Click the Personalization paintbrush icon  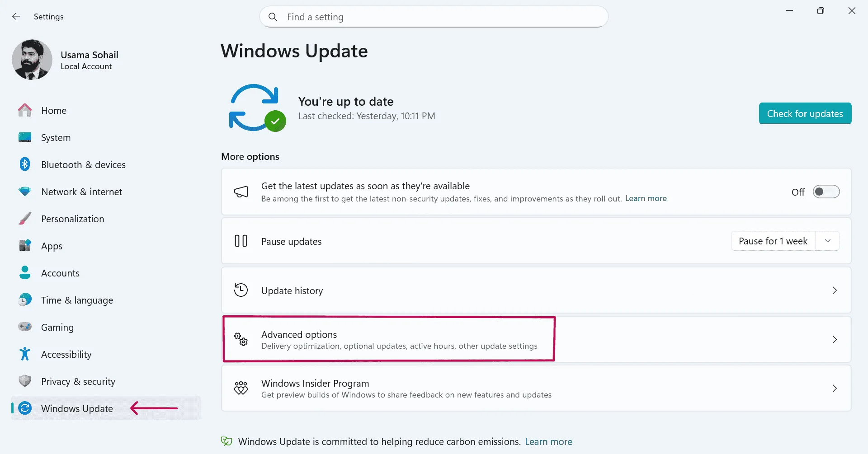(x=25, y=219)
